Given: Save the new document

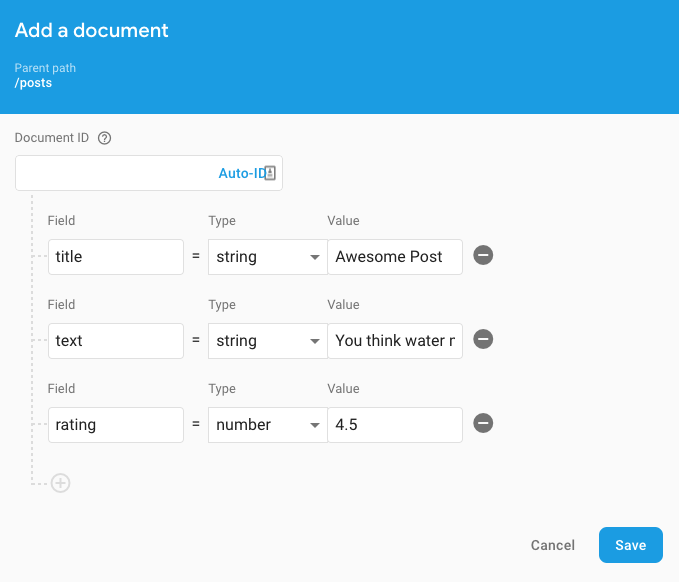Looking at the screenshot, I should 630,545.
